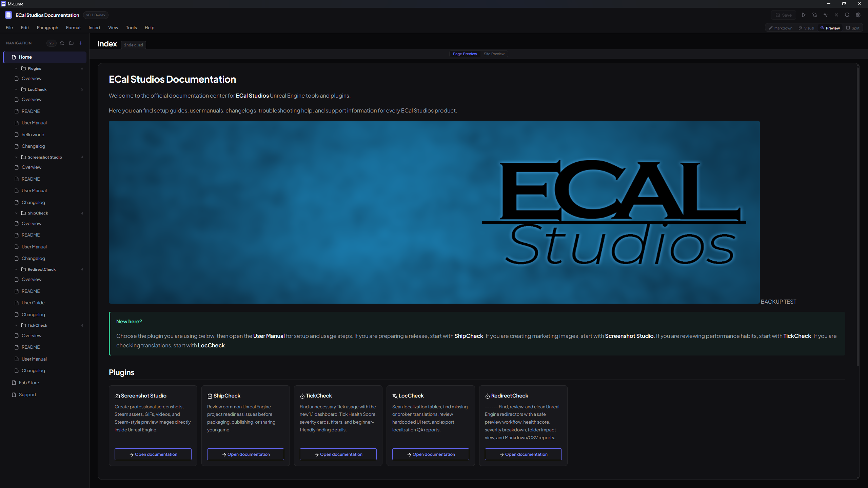868x488 pixels.
Task: Click the clipboard icon on ShipCheck card
Action: (210, 396)
